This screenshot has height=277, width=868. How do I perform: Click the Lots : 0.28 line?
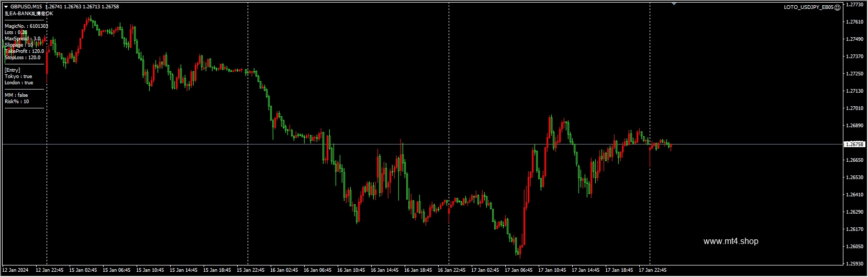click(x=16, y=32)
